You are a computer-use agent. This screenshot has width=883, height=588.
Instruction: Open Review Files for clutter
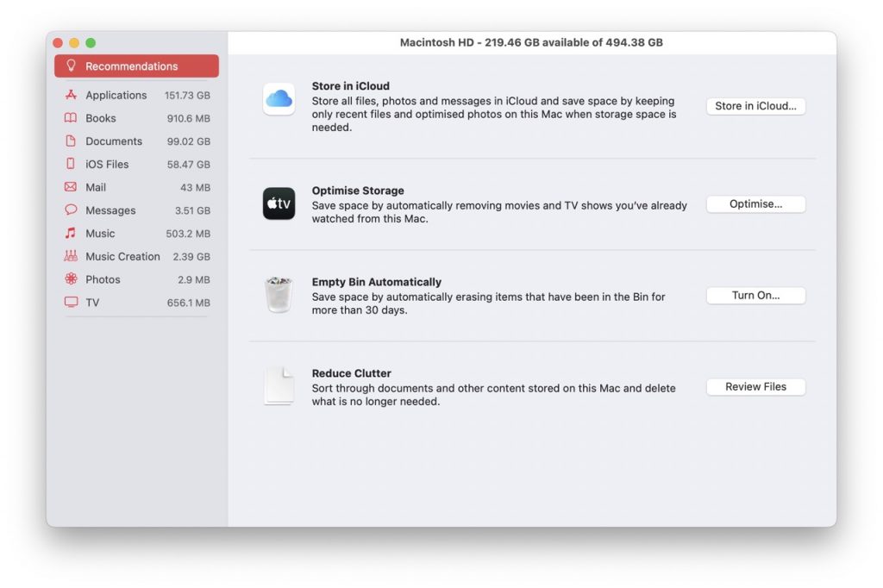coord(755,387)
